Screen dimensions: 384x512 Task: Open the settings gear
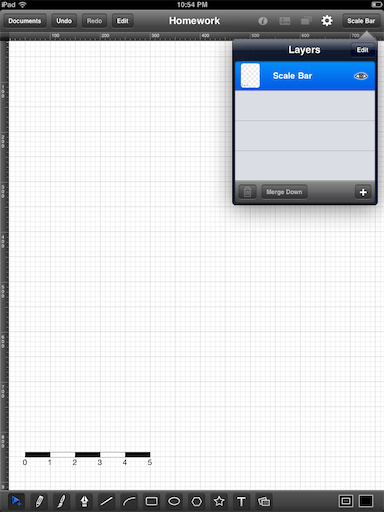click(327, 21)
